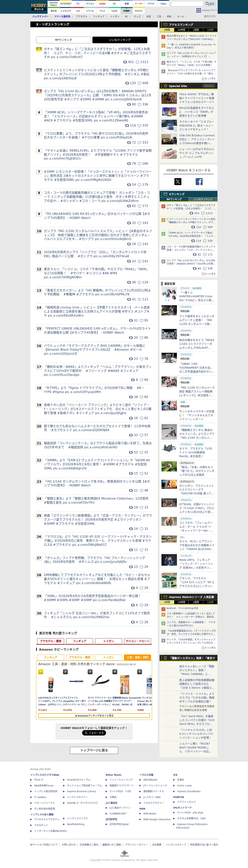The width and height of the screenshot is (248, 868).
Task: Open the プラモデル category in the navigation bar
Action: (x=82, y=16)
